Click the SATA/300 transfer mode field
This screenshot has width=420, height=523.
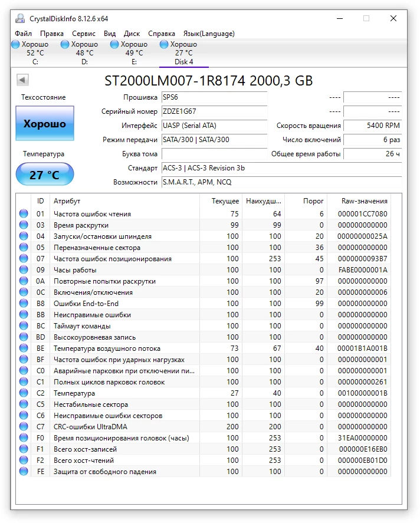click(x=215, y=140)
